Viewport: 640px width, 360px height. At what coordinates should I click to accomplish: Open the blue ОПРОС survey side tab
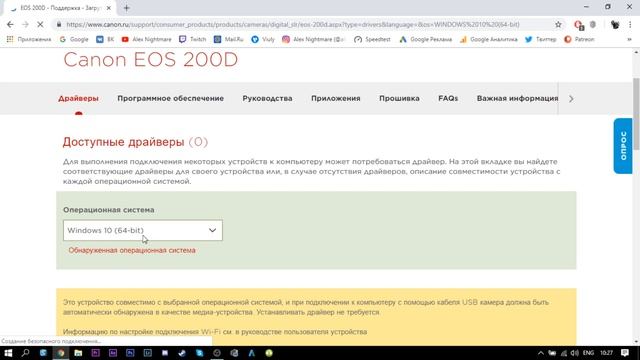623,146
